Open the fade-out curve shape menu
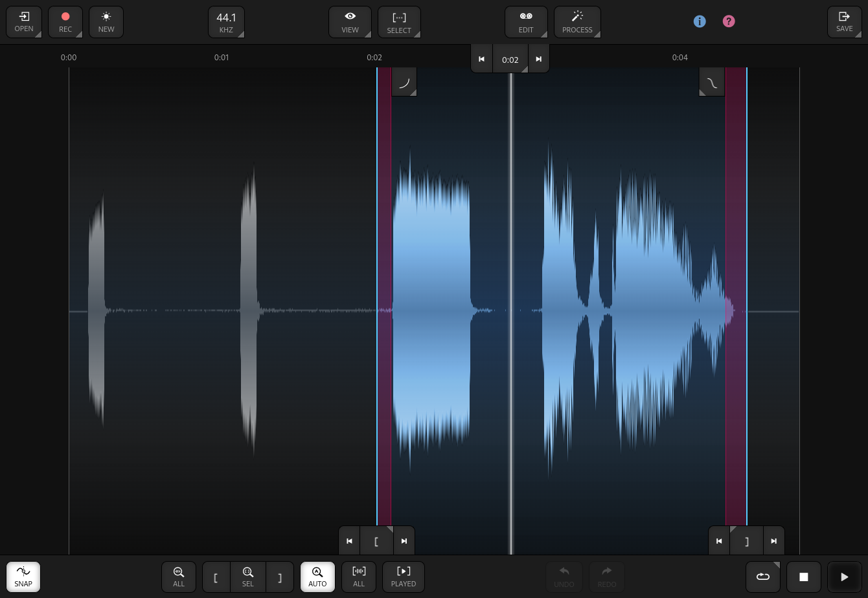Viewport: 868px width, 598px height. [712, 82]
